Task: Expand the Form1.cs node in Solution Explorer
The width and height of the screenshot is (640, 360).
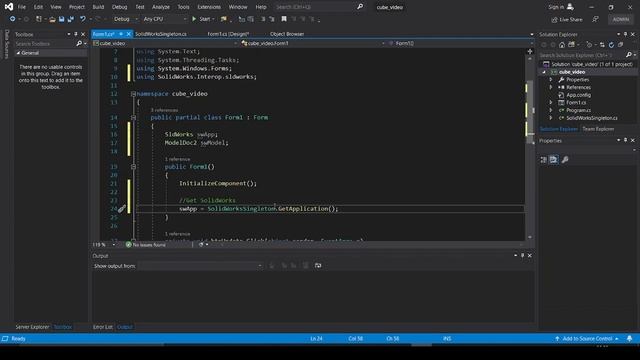Action: point(551,102)
